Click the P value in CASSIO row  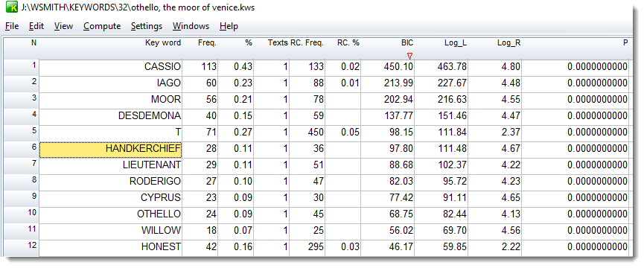coord(598,67)
